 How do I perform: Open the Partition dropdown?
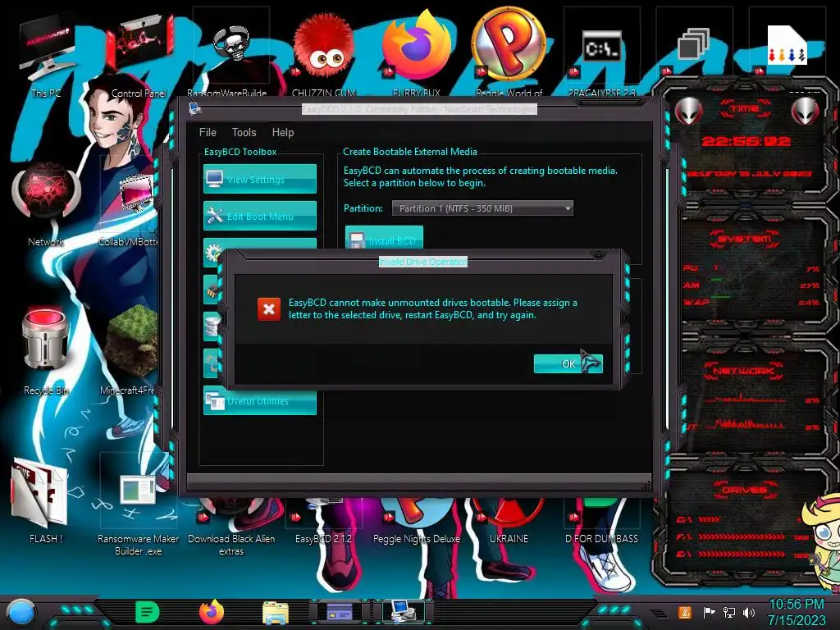482,208
